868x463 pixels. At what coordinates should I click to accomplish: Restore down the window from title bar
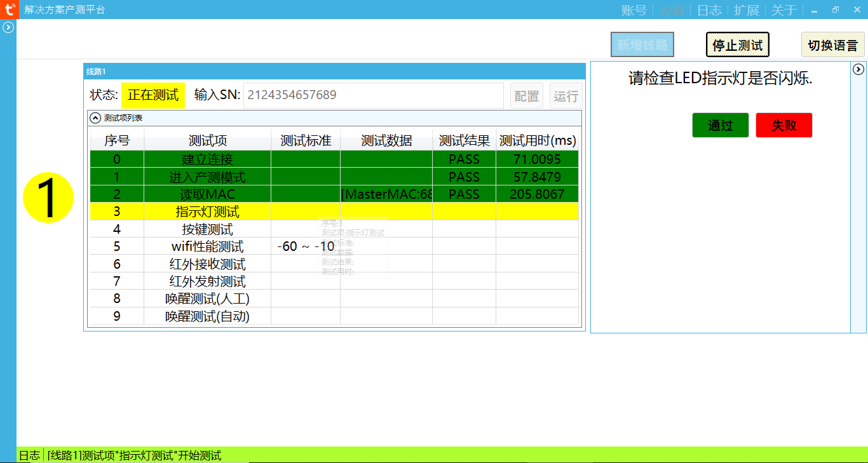coord(835,10)
